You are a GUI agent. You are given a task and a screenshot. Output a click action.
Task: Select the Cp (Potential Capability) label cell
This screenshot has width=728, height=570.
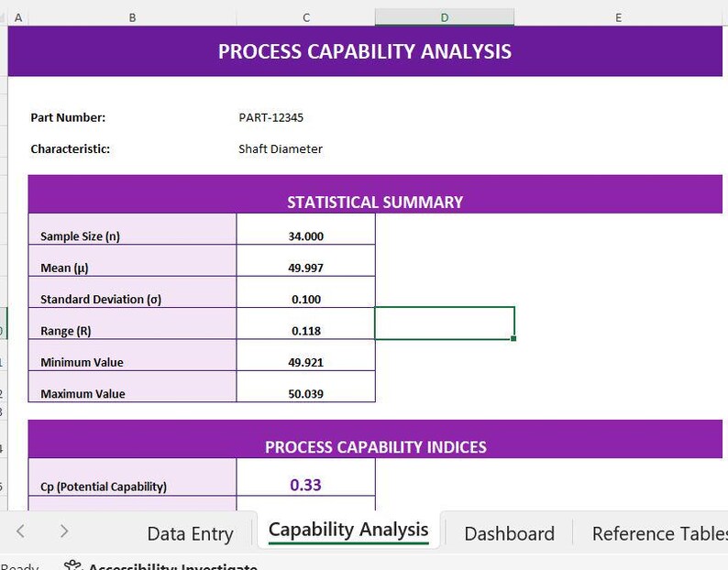(x=132, y=477)
